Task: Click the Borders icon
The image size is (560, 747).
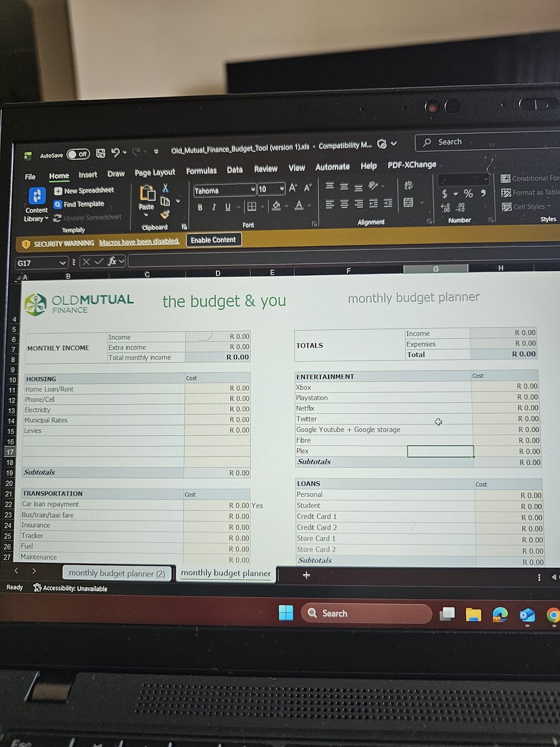Action: pos(251,207)
